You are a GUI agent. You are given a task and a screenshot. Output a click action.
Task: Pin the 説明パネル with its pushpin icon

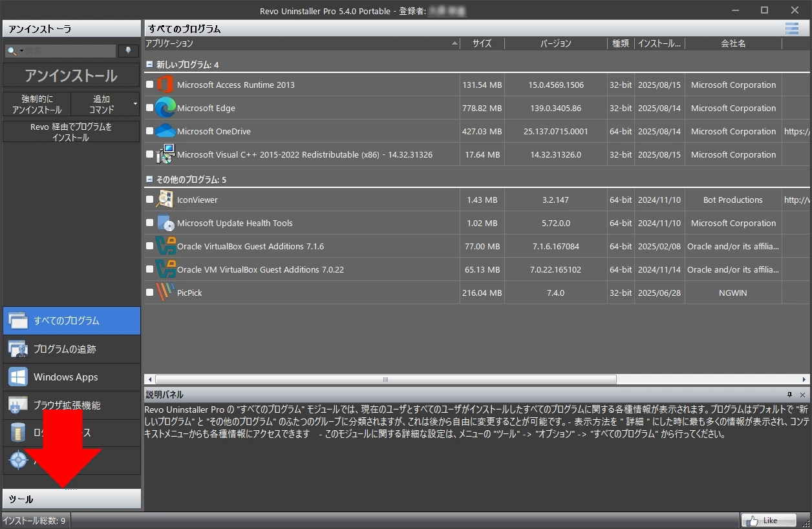[789, 395]
